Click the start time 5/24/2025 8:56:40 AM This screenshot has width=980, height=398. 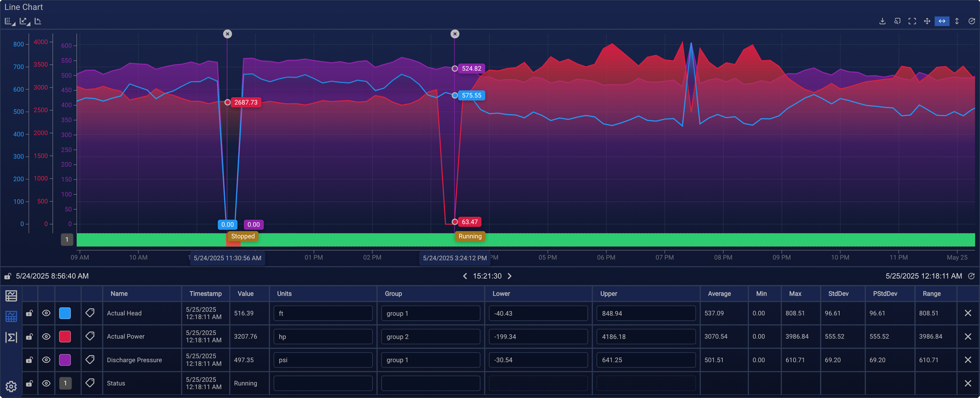pos(52,276)
